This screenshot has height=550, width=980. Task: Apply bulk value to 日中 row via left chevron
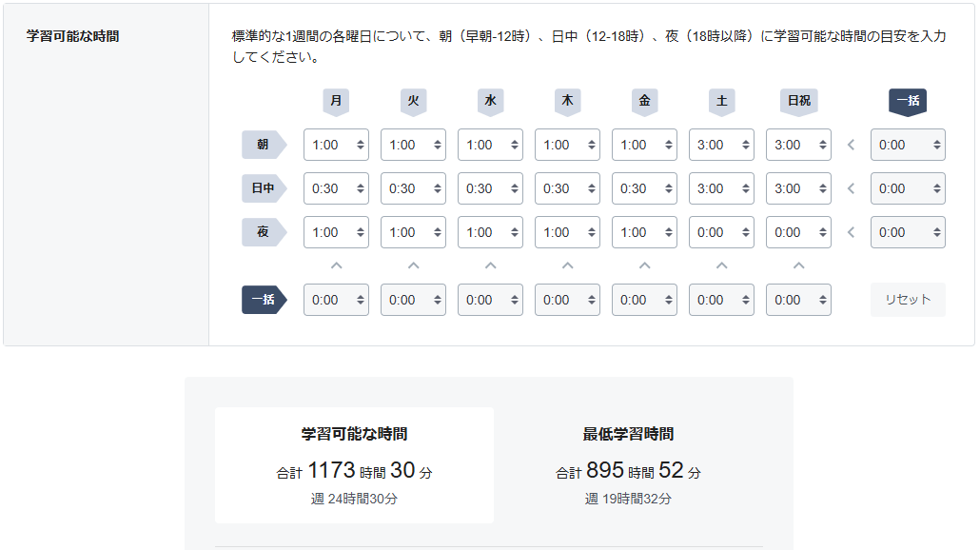[x=852, y=188]
